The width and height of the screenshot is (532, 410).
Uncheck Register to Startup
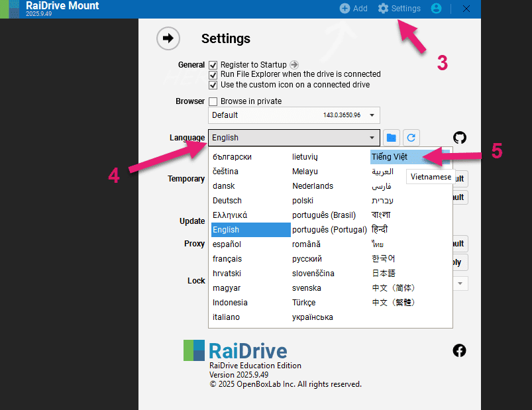(x=213, y=65)
